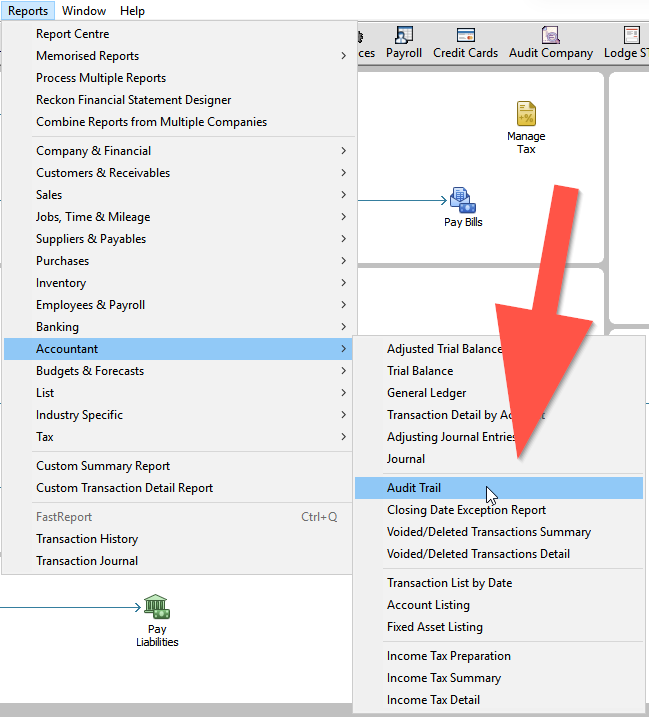Viewport: 649px width, 717px height.
Task: Open Fixed Asset Listing report
Action: point(499,627)
